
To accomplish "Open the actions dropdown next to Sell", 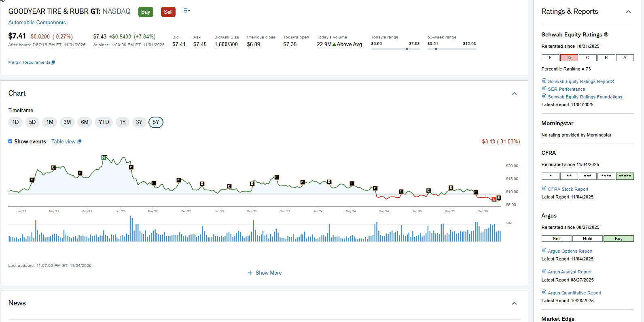I will tap(187, 11).
